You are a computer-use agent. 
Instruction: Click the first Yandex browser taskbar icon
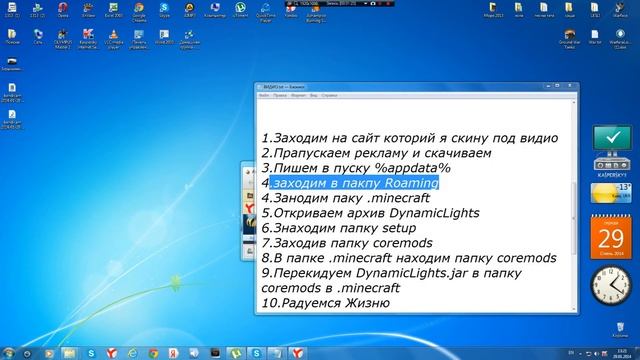tap(111, 353)
